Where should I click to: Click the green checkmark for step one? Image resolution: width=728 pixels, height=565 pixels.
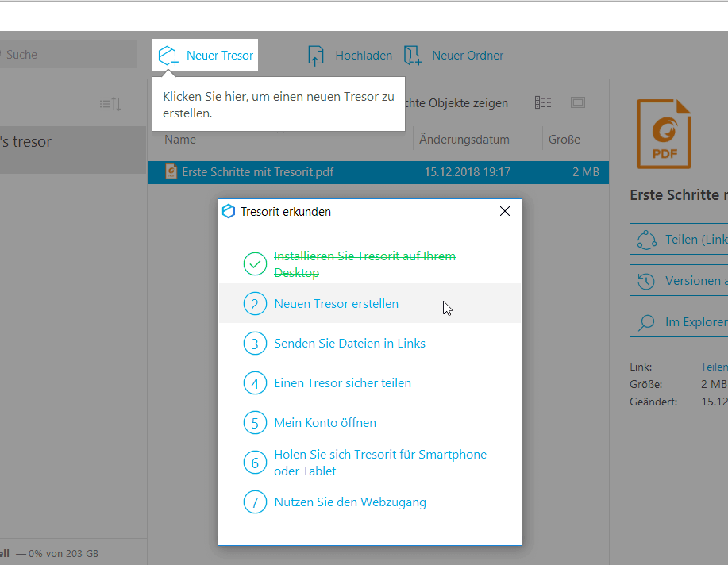tap(255, 263)
